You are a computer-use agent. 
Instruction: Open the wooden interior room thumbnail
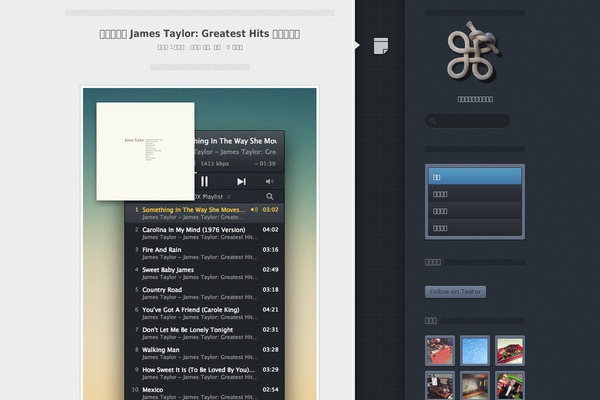475,385
